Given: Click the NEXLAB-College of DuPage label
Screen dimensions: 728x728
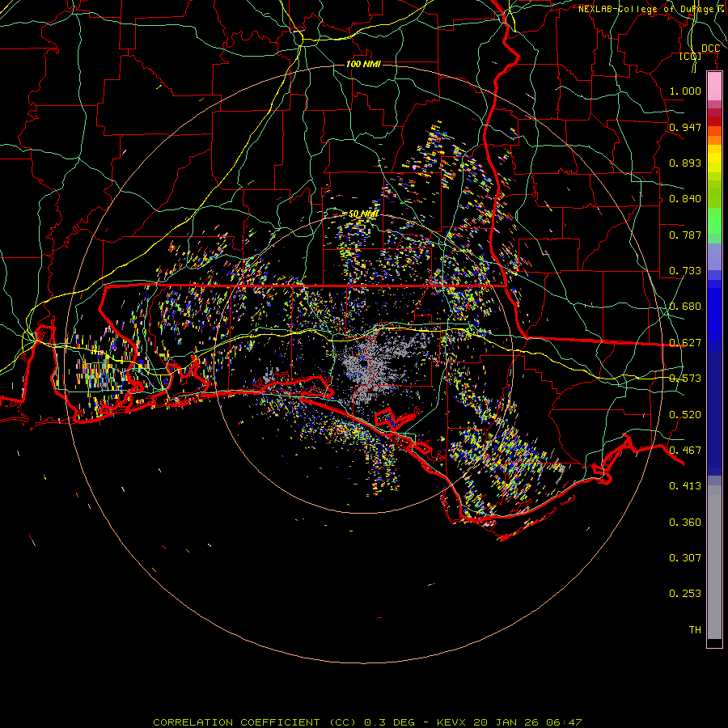Looking at the screenshot, I should click(645, 9).
